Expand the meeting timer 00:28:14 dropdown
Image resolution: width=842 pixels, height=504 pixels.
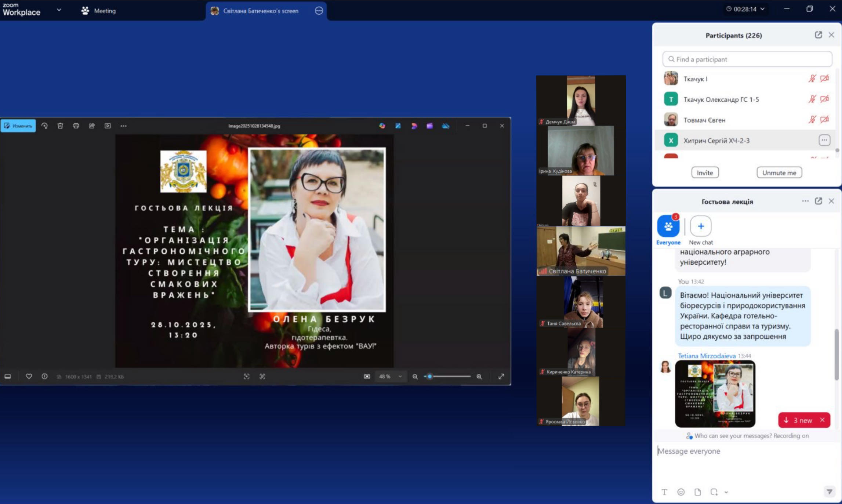[762, 9]
